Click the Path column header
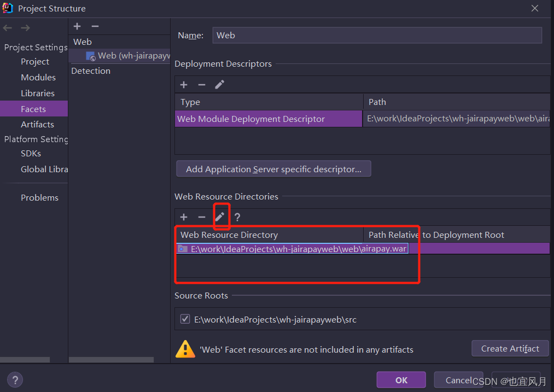The width and height of the screenshot is (554, 392). point(457,102)
